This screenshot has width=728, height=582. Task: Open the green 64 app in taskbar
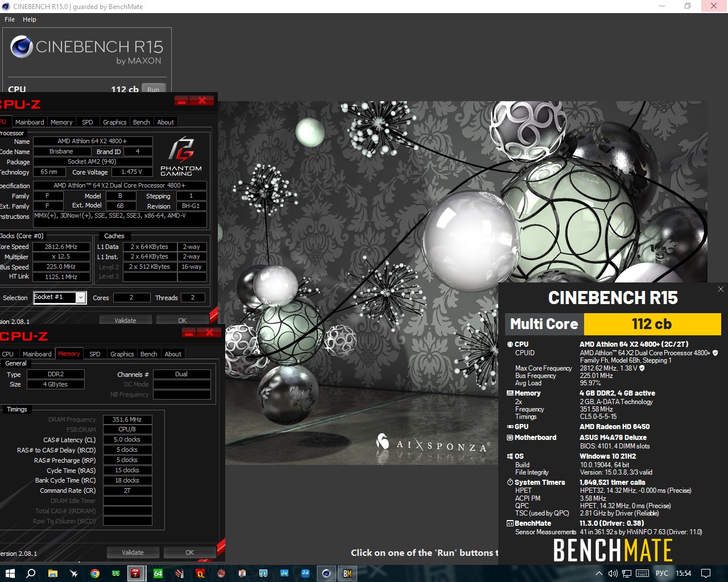tap(158, 573)
